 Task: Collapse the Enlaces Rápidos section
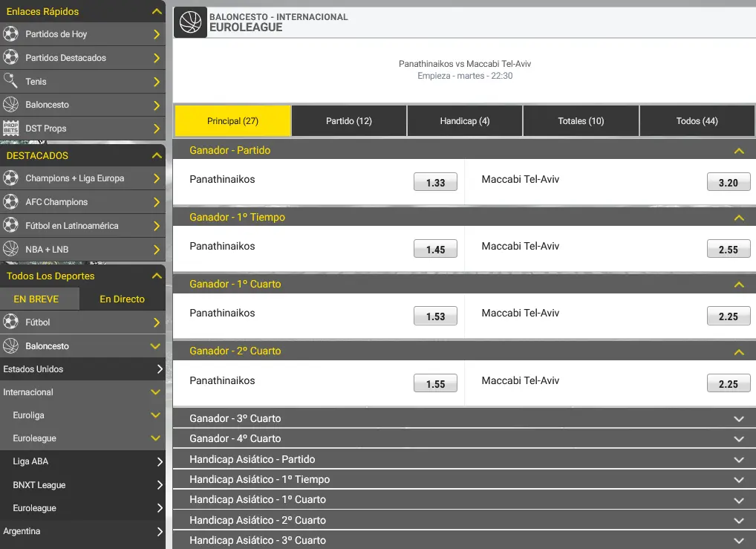coord(157,11)
